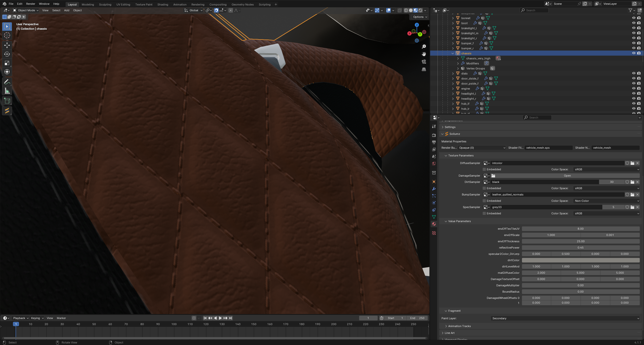Viewport: 644px width, 345px height.
Task: Collapse the chassis tree item
Action: (x=453, y=53)
